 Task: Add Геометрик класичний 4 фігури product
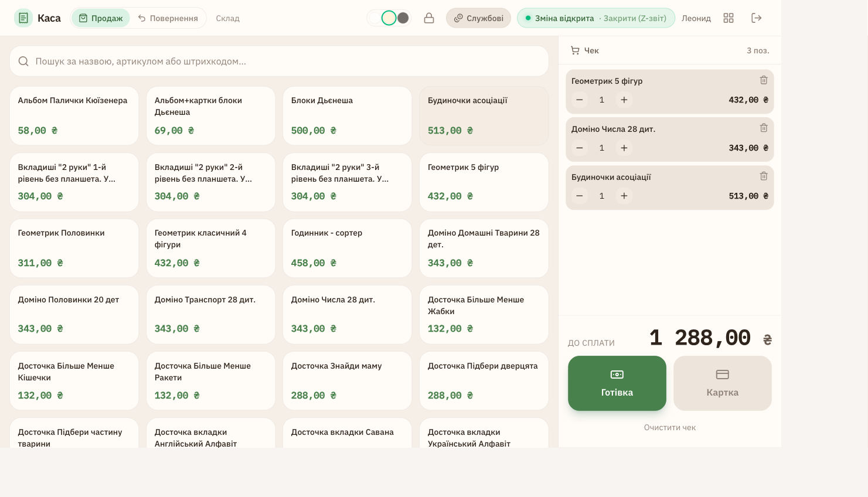pyautogui.click(x=211, y=249)
